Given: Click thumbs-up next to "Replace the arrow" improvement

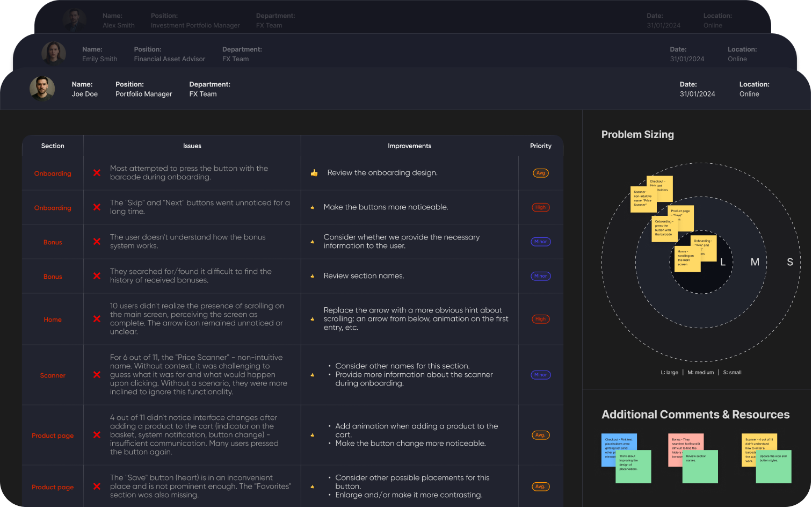Looking at the screenshot, I should [x=312, y=319].
